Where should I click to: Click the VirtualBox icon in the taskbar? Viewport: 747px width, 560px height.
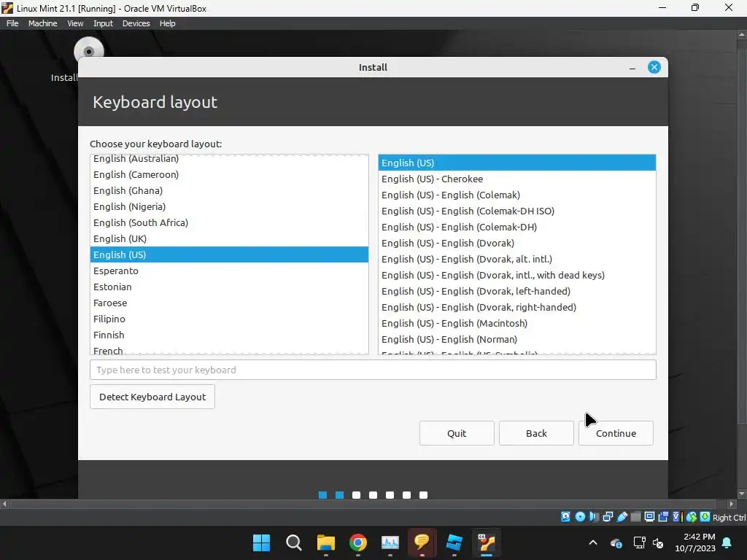(x=487, y=542)
